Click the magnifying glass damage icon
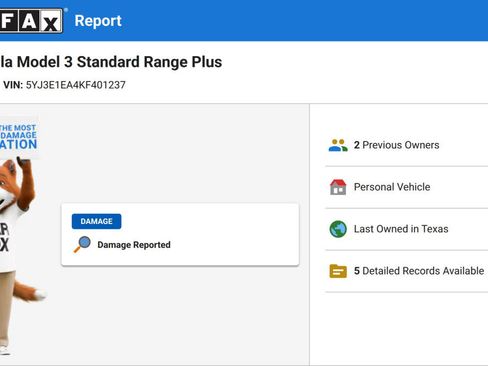This screenshot has height=366, width=488. (x=82, y=244)
